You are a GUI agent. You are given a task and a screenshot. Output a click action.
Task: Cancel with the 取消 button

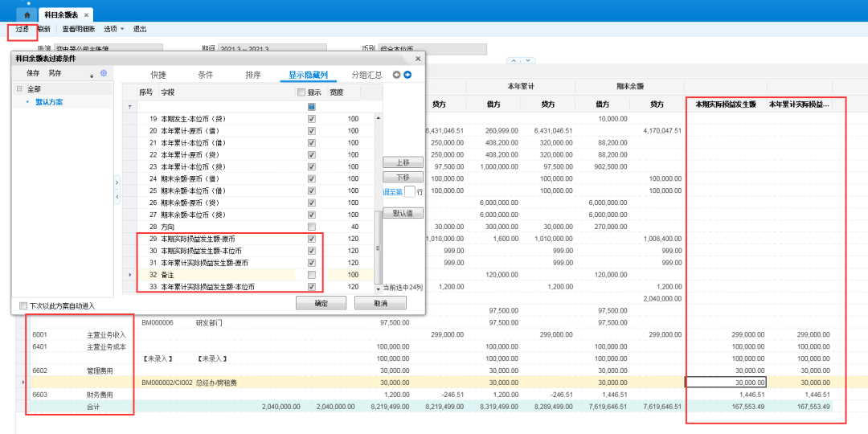[380, 303]
